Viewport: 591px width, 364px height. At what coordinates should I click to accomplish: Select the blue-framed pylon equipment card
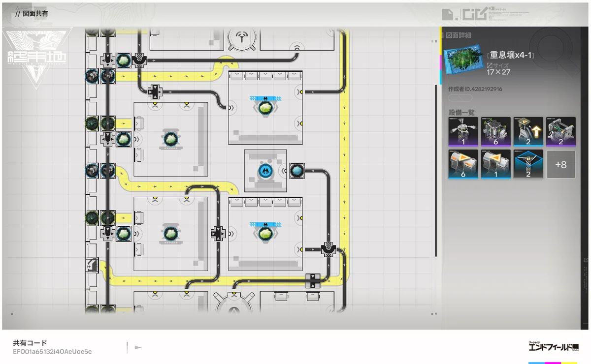[528, 165]
